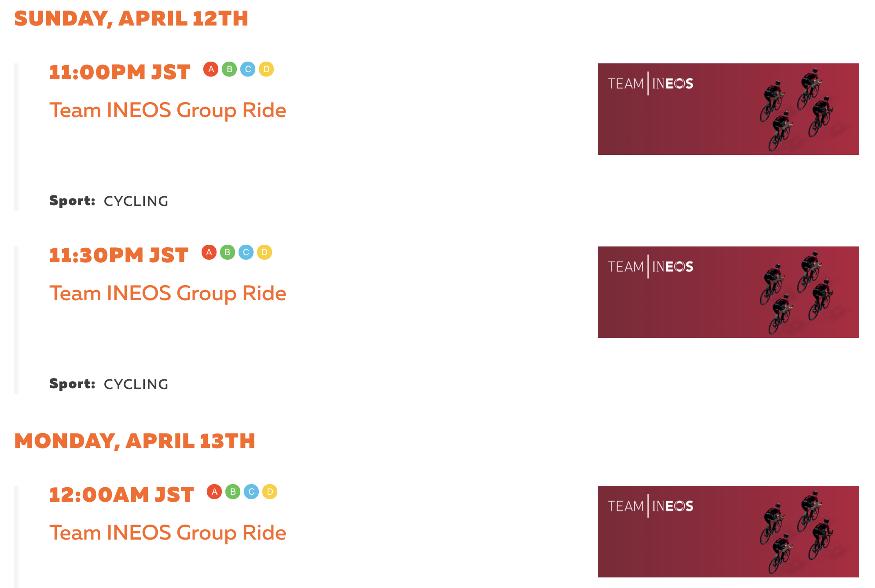875x588 pixels.
Task: Choose green B badge on 12:00AM event
Action: point(233,492)
